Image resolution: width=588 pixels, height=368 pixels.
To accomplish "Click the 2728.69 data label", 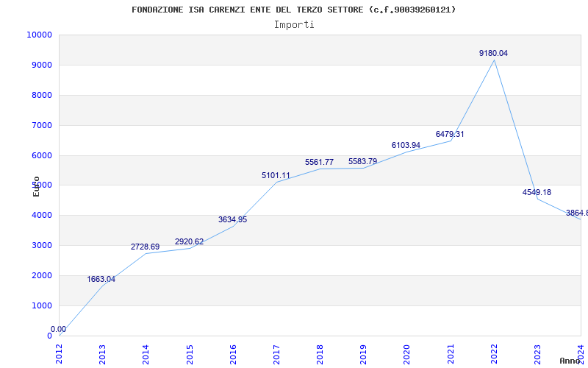I will click(x=145, y=247).
